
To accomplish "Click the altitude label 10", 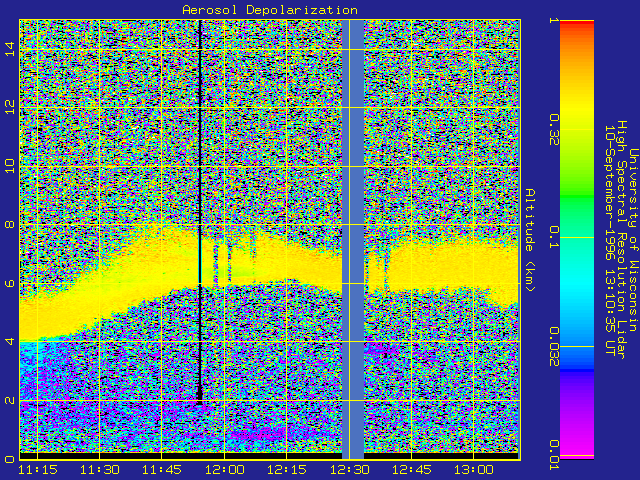I will tap(10, 166).
